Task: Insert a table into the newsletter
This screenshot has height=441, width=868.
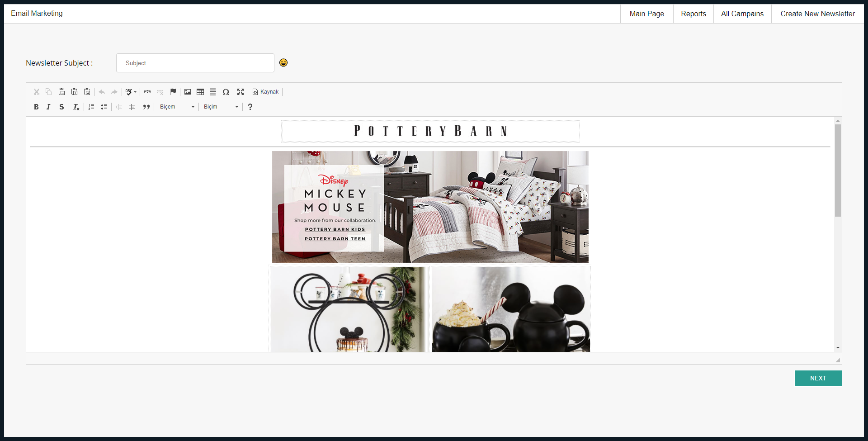Action: point(200,92)
